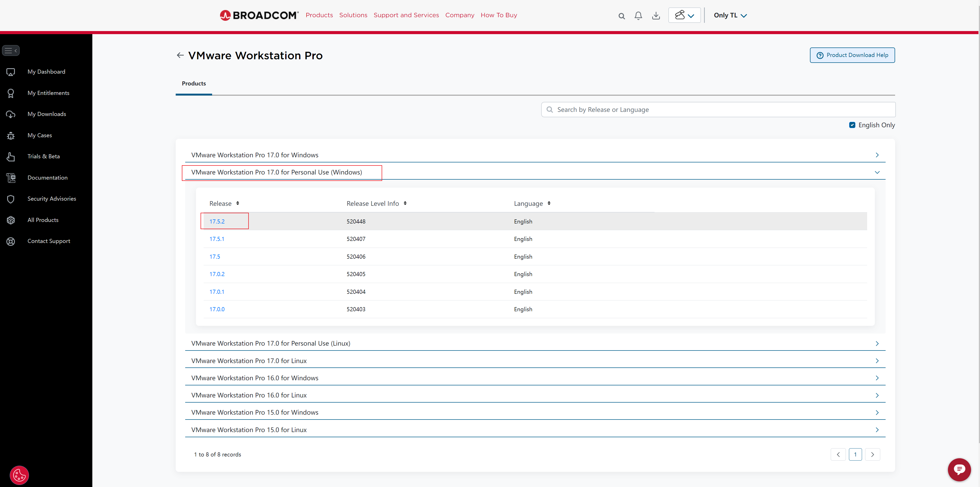980x487 pixels.
Task: Open All Products in sidebar
Action: (x=43, y=220)
